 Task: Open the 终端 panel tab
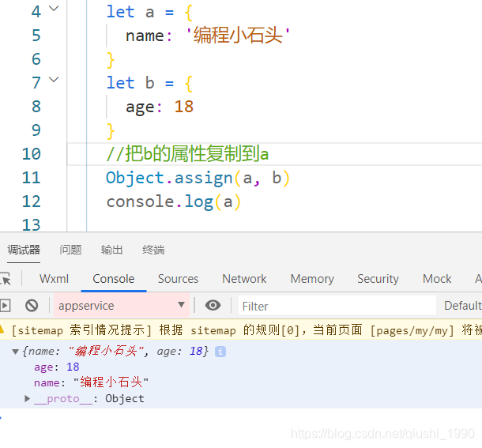[153, 250]
